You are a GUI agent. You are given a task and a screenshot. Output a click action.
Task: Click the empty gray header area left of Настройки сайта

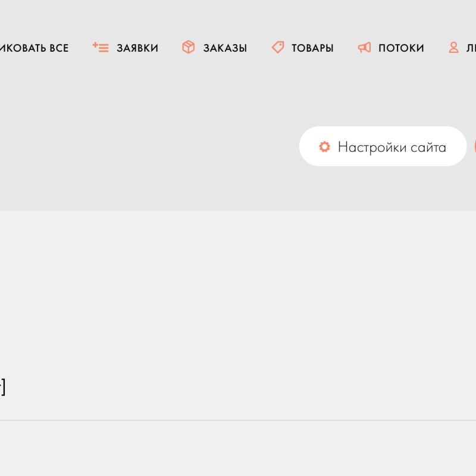[x=149, y=146]
